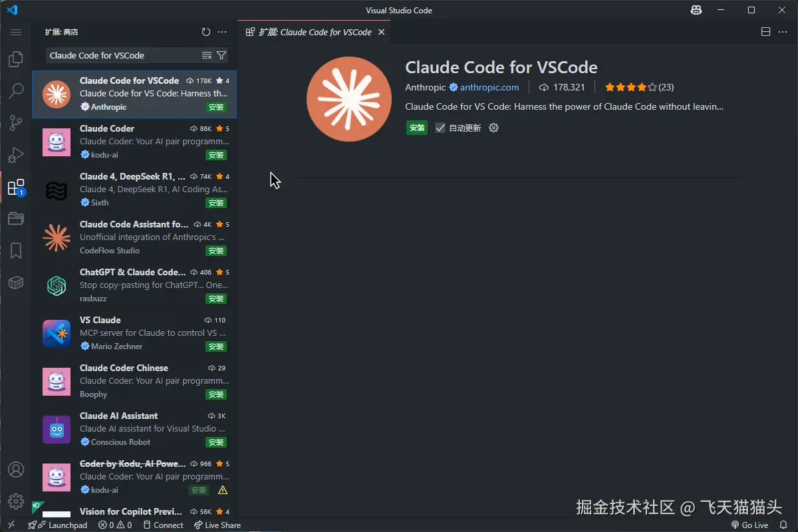Image resolution: width=798 pixels, height=532 pixels.
Task: Select Claude Code for VSCode list item
Action: 134,94
